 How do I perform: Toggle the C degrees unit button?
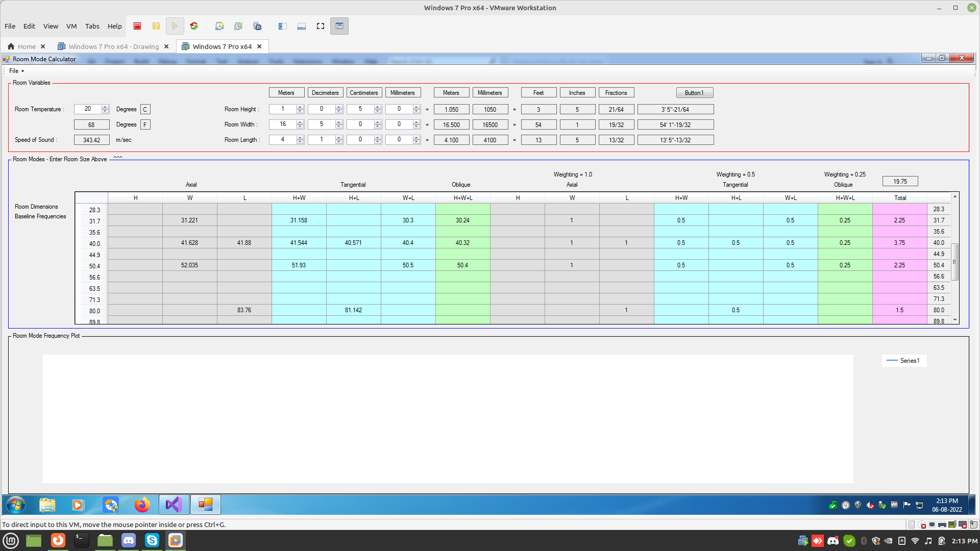tap(145, 110)
